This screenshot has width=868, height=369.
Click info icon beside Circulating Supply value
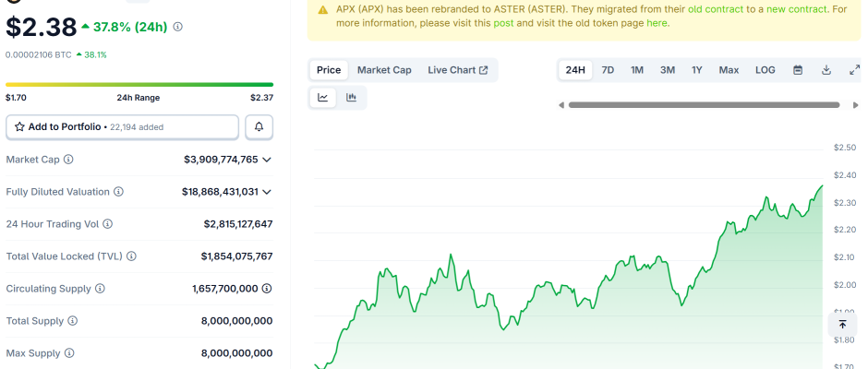tap(267, 289)
